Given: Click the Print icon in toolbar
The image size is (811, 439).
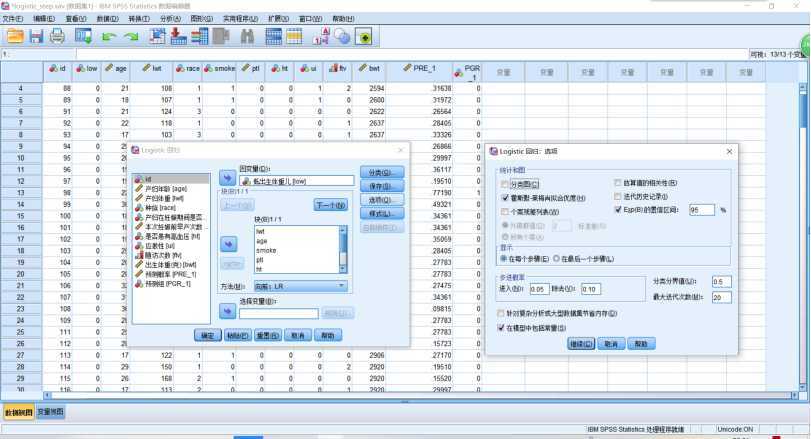Looking at the screenshot, I should click(58, 36).
